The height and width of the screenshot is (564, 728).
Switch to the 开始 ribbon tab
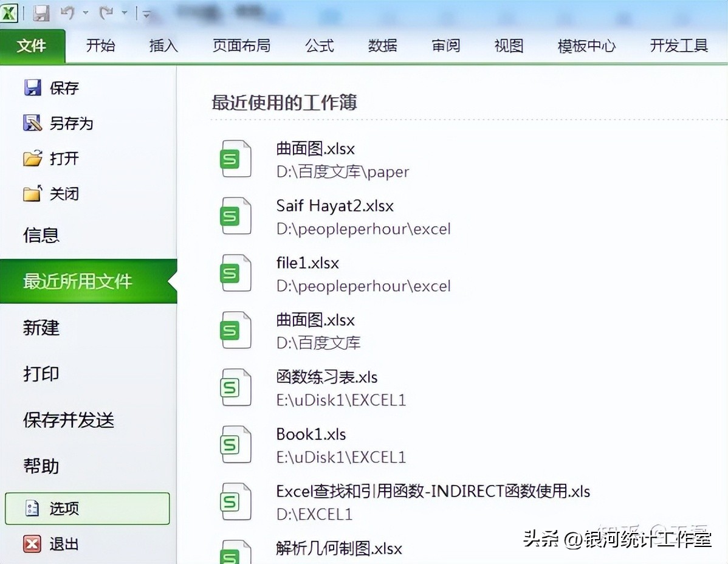coord(100,46)
